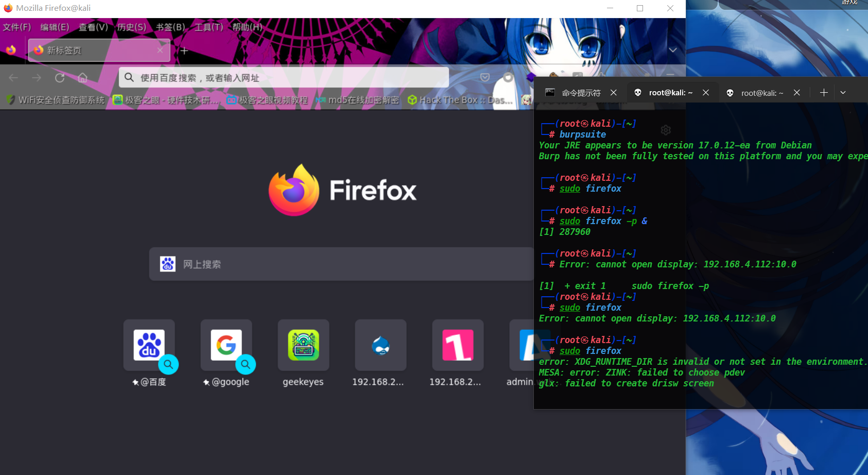Go to the home page icon
Viewport: 868px width, 475px height.
[x=82, y=78]
